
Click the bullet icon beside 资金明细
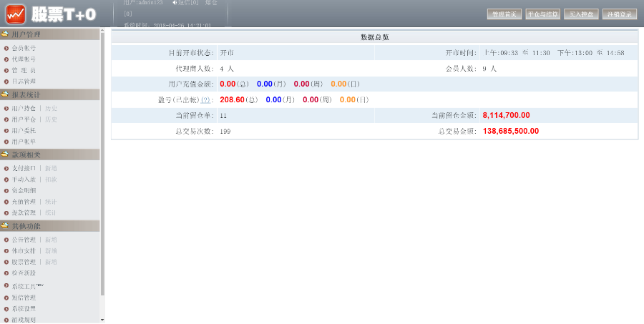pyautogui.click(x=6, y=191)
